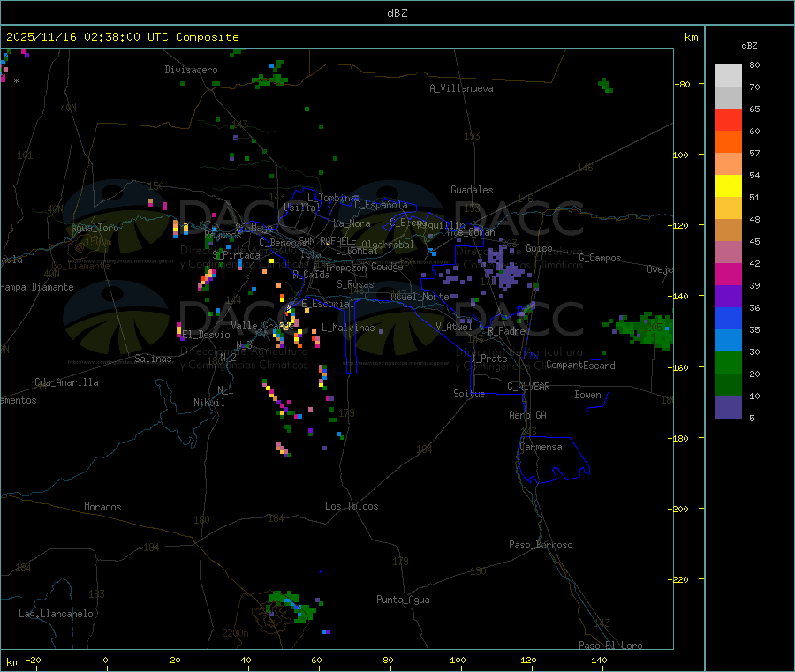Select the dark orange 57-60 dBZ legend swatch
The image size is (795, 672).
click(x=728, y=142)
